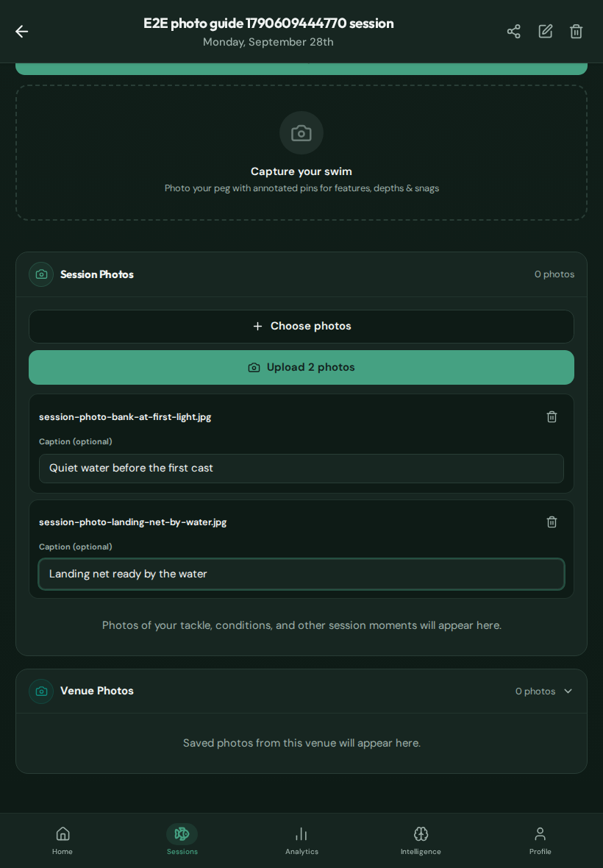This screenshot has height=868, width=603.
Task: Click the Venue Photos heading
Action: [x=97, y=691]
